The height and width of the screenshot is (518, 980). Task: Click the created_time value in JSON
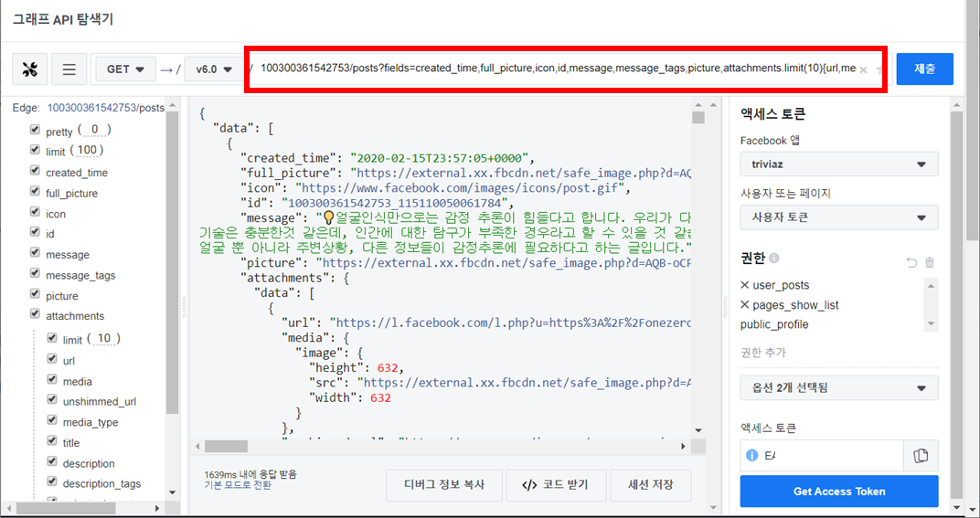(x=440, y=157)
